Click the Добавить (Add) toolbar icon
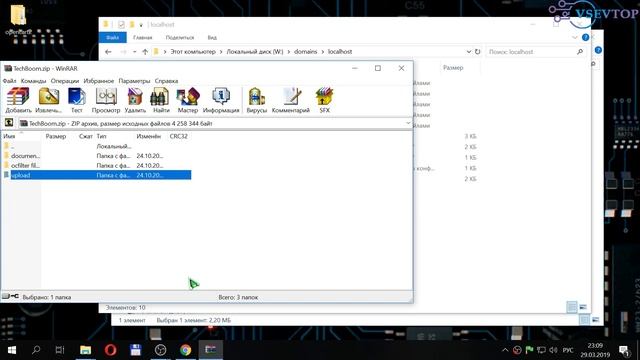This screenshot has height=360, width=640. tap(18, 100)
